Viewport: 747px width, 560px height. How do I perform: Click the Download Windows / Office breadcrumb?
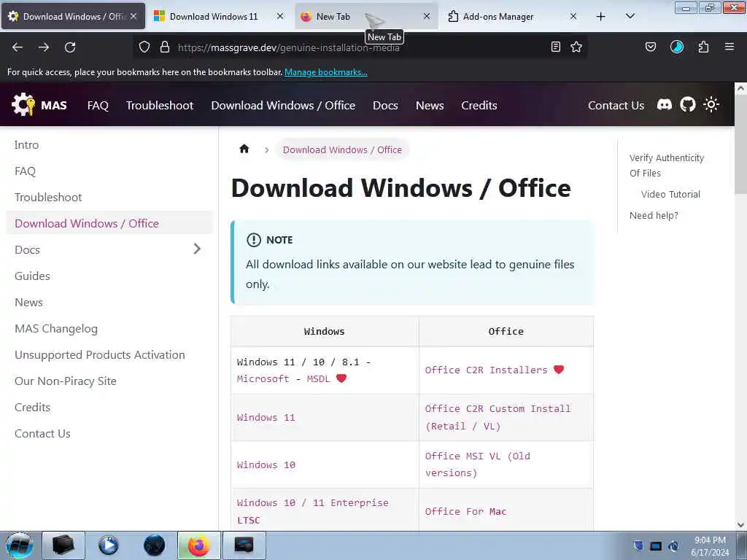click(342, 149)
